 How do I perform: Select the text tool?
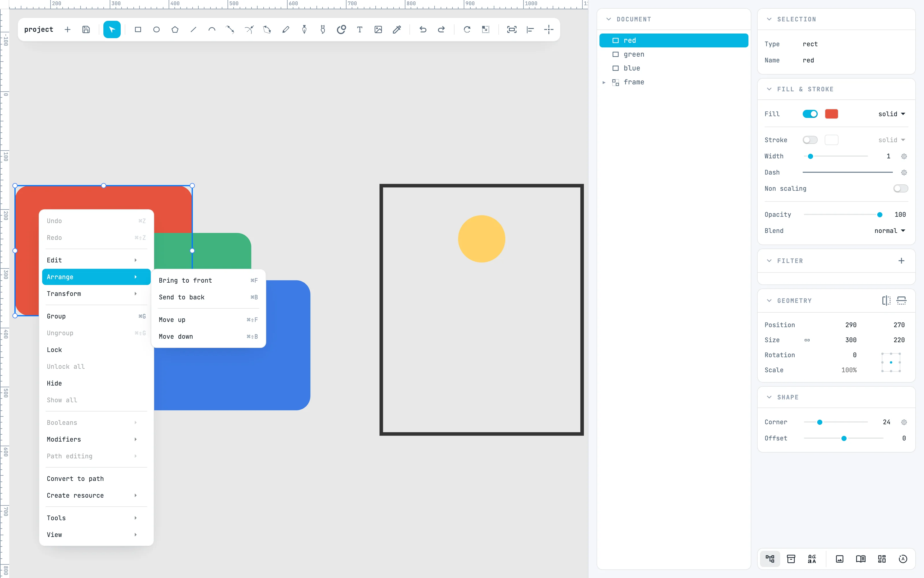360,29
